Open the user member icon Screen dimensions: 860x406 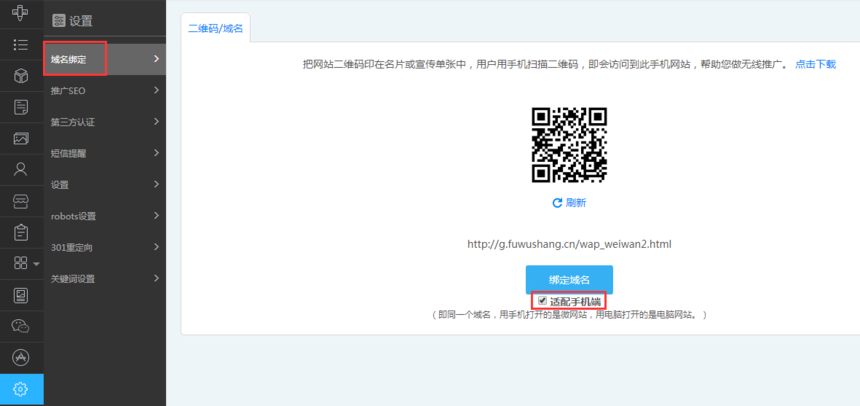click(x=21, y=169)
